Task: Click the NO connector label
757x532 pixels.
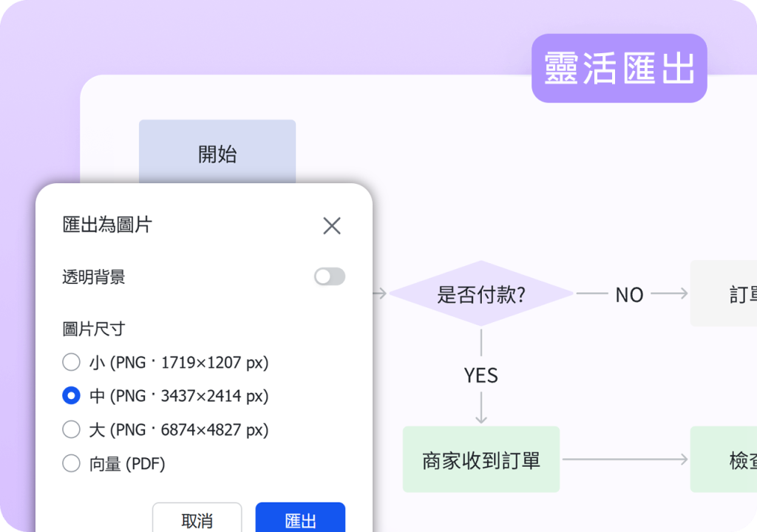Action: (630, 295)
